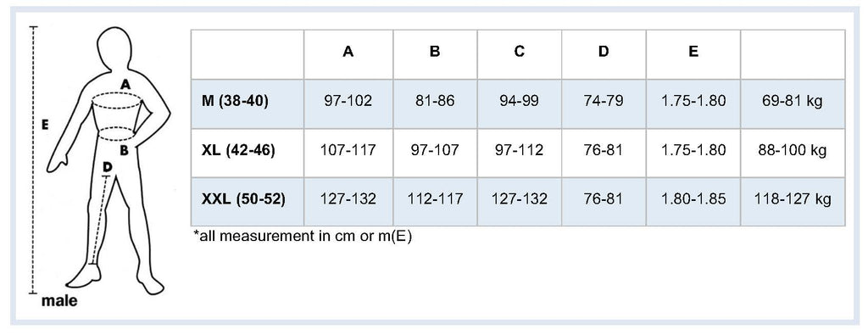The height and width of the screenshot is (335, 868).
Task: Click the measurement units footnote text
Action: (x=303, y=236)
